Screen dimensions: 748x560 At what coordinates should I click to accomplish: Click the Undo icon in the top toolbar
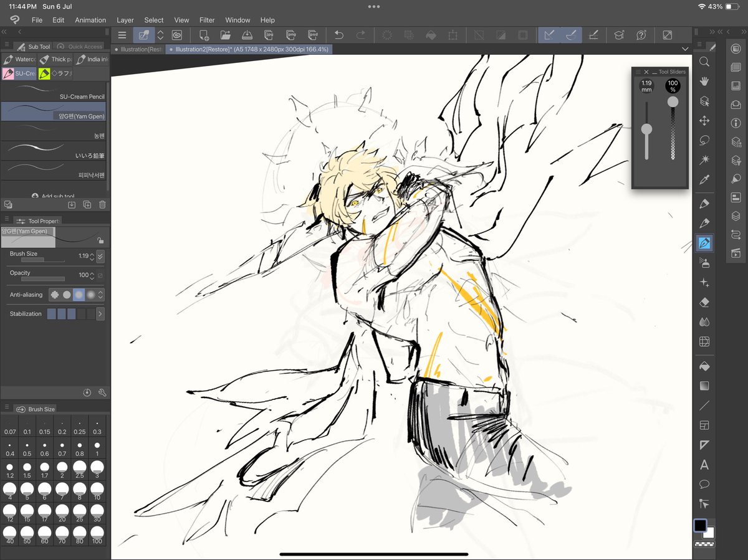(x=338, y=36)
